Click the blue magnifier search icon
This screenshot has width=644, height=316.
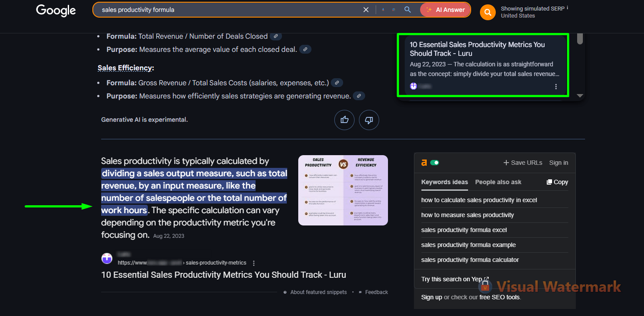pyautogui.click(x=407, y=10)
